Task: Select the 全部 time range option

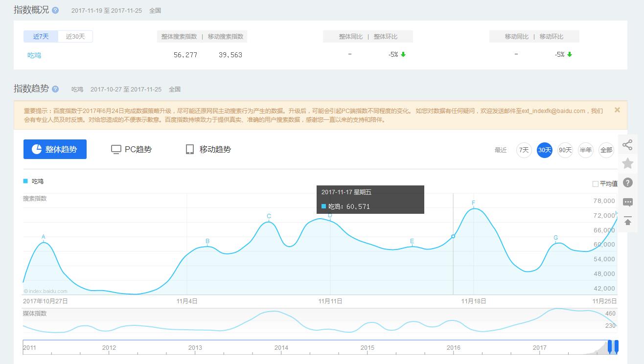Action: click(x=606, y=150)
